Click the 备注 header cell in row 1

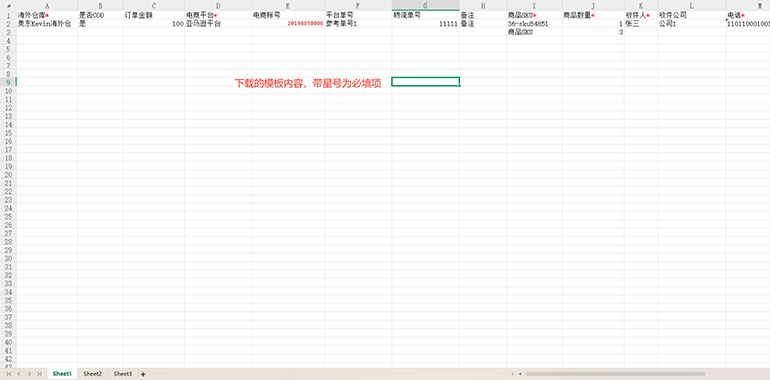coord(483,15)
